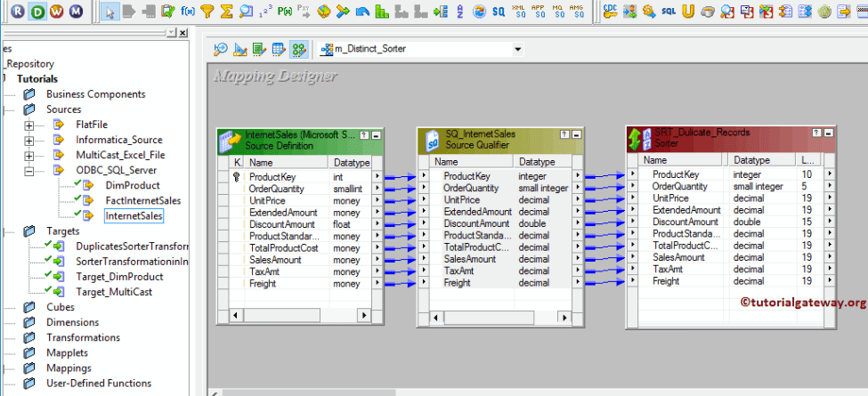Add a Lookup transformation icon
The height and width of the screenshot is (396, 868).
coord(246,11)
